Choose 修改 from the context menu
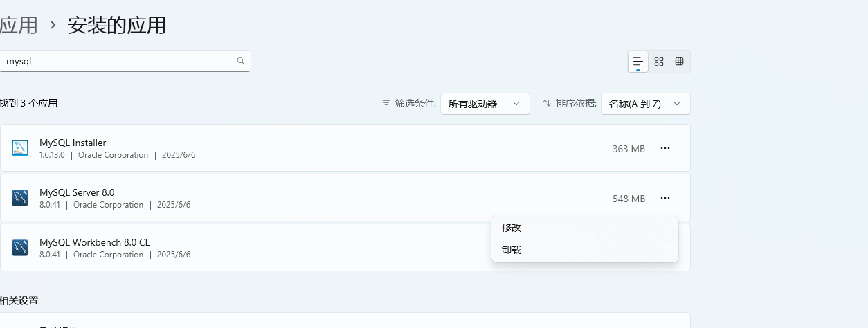Image resolution: width=868 pixels, height=328 pixels. point(585,228)
